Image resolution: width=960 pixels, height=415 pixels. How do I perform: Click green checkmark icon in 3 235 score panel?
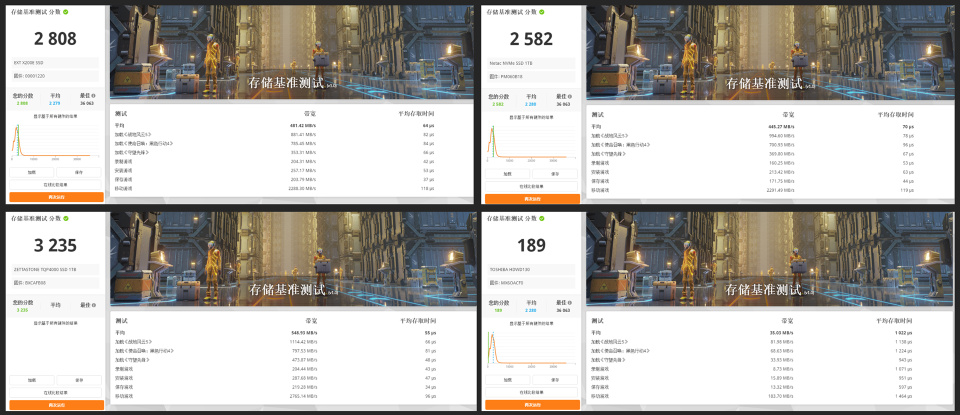click(x=66, y=217)
